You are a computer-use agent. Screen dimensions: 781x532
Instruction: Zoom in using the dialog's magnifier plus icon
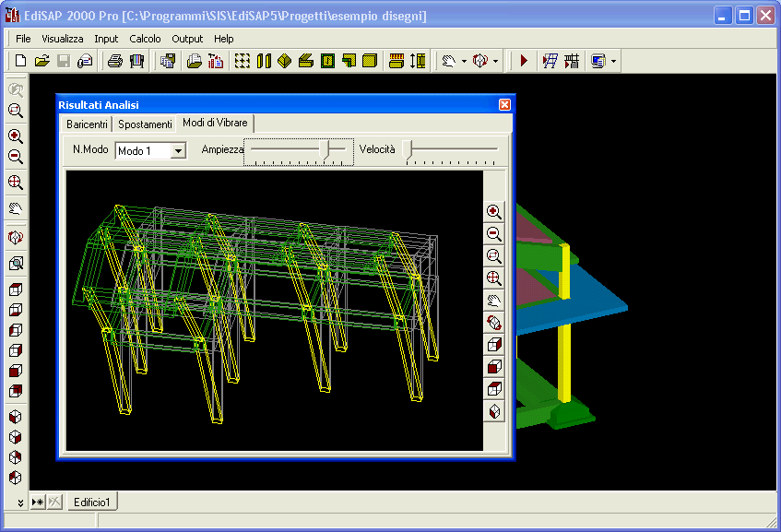[x=494, y=212]
